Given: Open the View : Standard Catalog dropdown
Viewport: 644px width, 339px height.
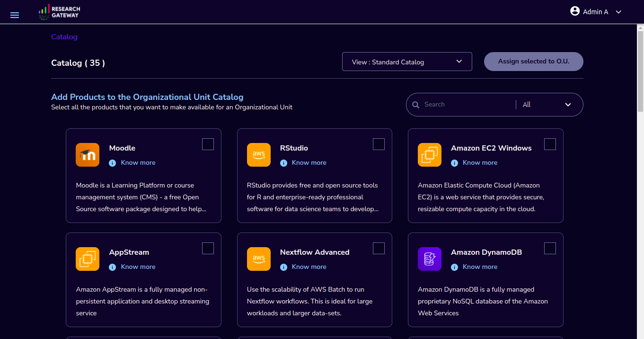Looking at the screenshot, I should 407,62.
